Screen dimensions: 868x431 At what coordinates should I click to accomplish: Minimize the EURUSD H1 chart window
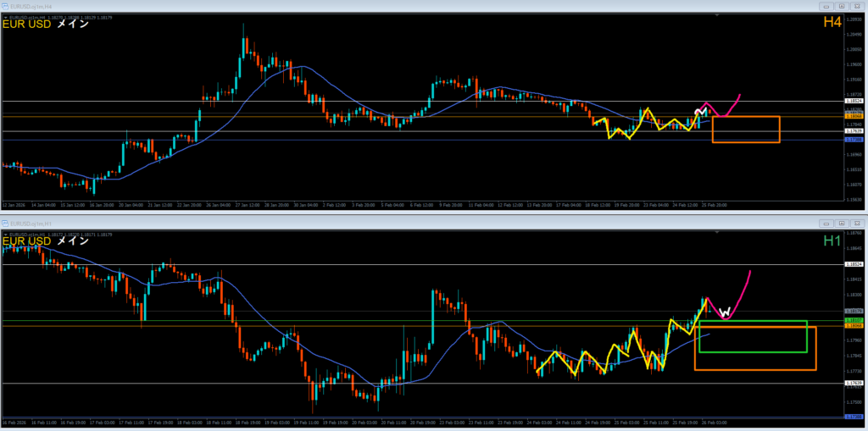(x=828, y=224)
